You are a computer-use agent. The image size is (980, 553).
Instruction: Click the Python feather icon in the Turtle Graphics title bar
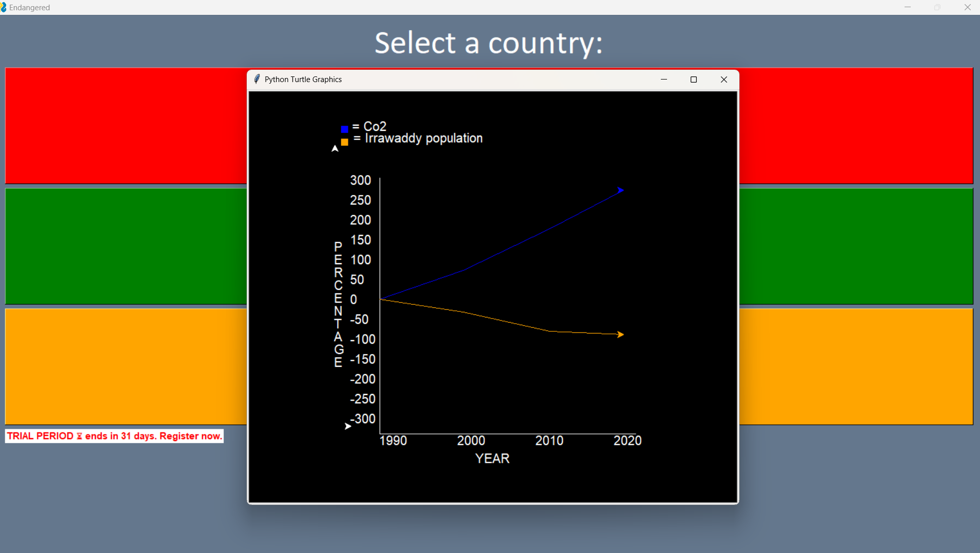(x=257, y=80)
